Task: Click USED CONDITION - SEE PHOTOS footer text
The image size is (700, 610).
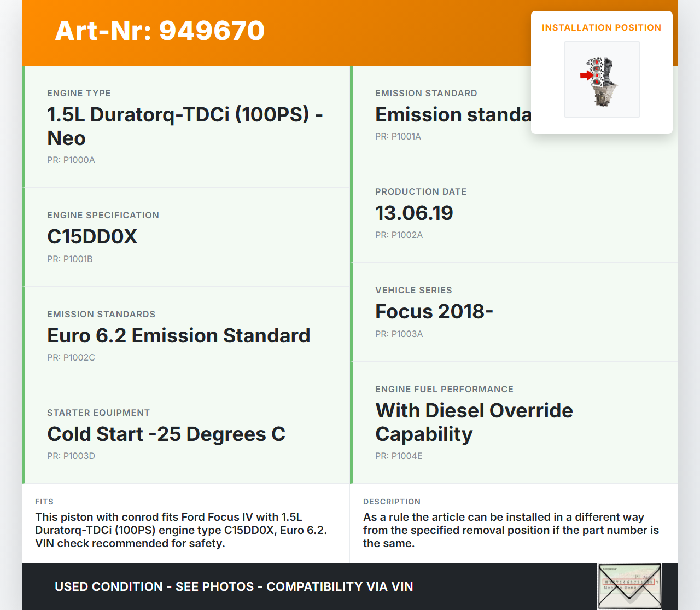Action: 234,586
